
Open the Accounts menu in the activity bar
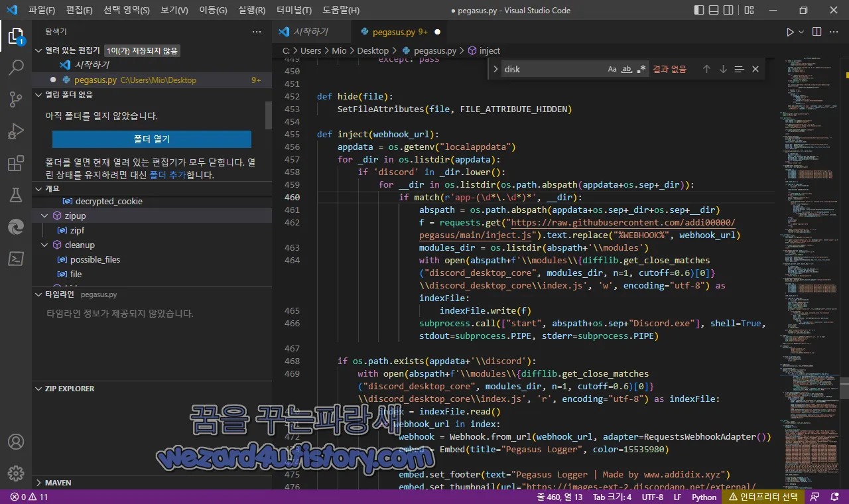click(x=16, y=442)
